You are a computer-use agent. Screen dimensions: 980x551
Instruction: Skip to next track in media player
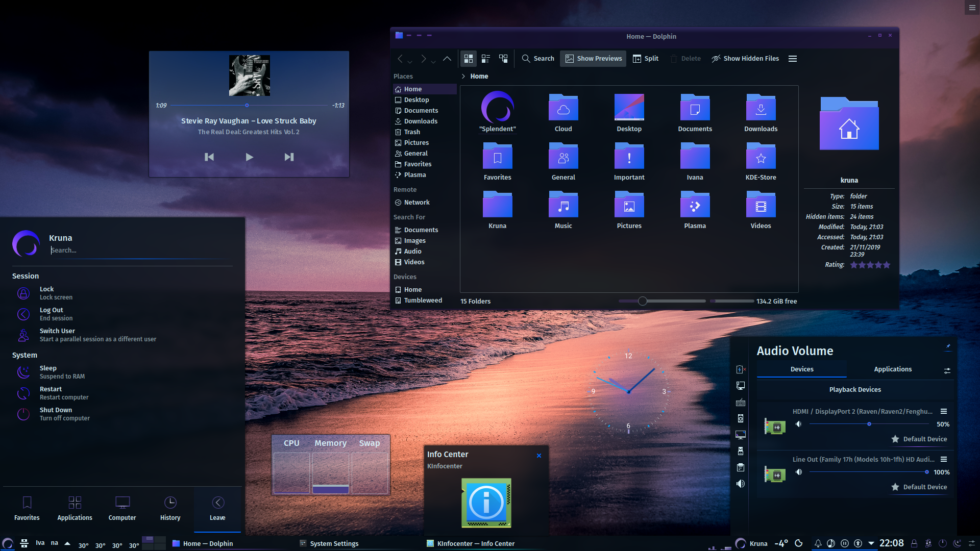point(289,157)
